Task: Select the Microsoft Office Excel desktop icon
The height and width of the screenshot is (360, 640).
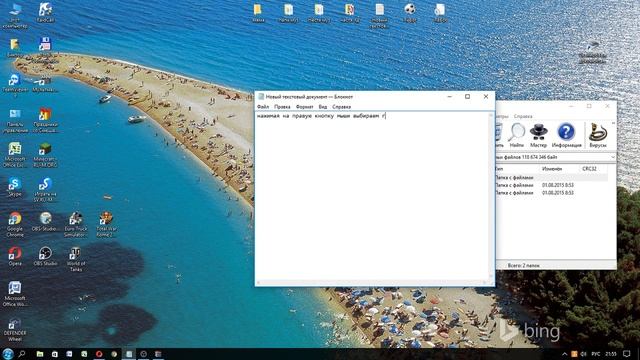Action: (15, 154)
